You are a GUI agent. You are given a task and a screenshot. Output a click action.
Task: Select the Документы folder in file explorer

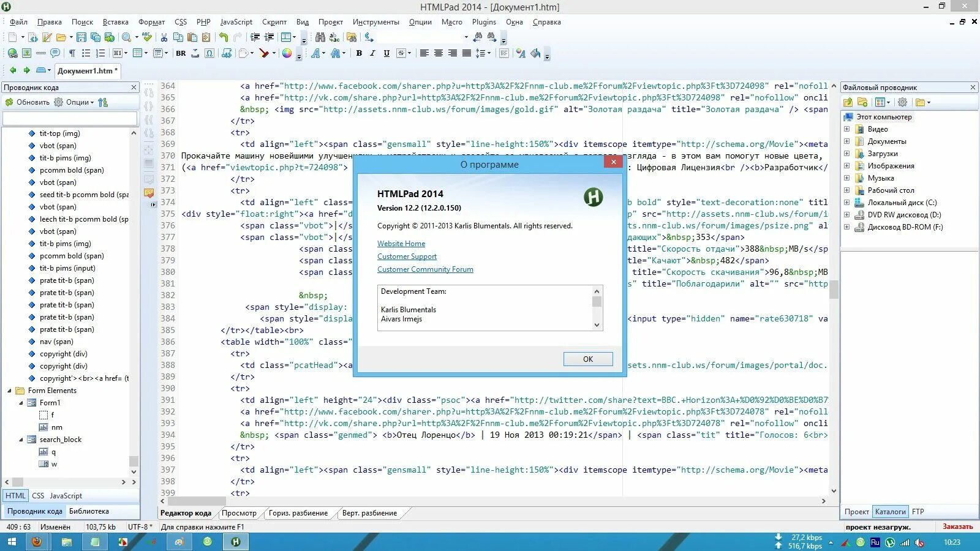click(886, 141)
